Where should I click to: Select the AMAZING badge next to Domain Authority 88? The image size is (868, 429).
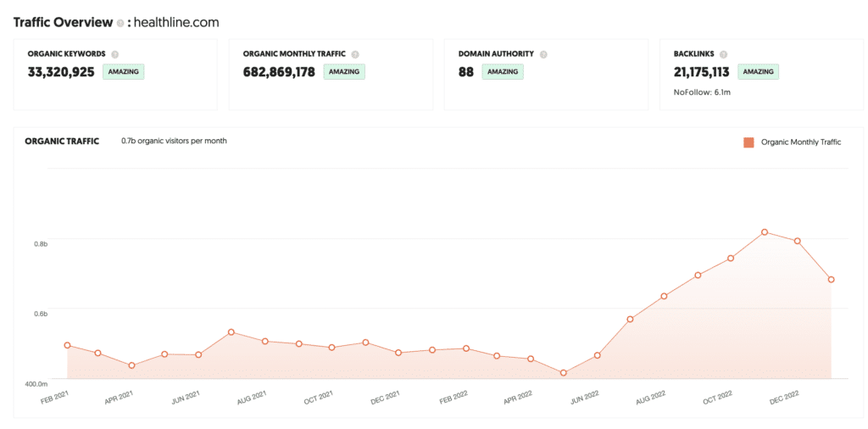pos(503,72)
